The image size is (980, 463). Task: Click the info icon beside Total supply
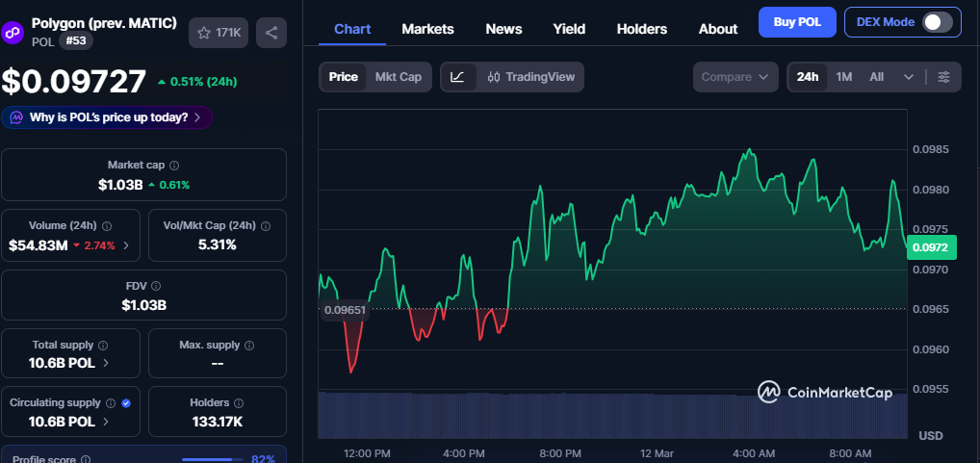[103, 345]
